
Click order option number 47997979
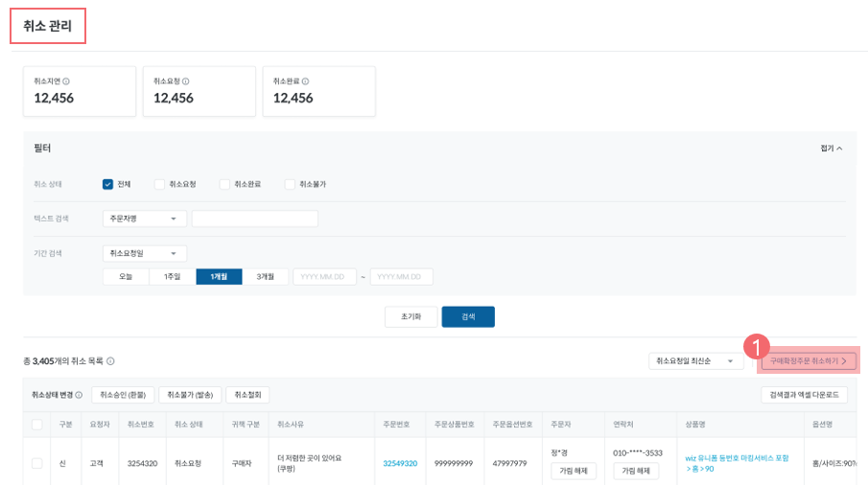pyautogui.click(x=510, y=463)
